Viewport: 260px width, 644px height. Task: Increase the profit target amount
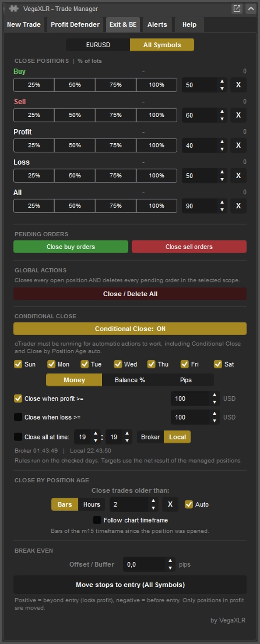[x=214, y=395]
